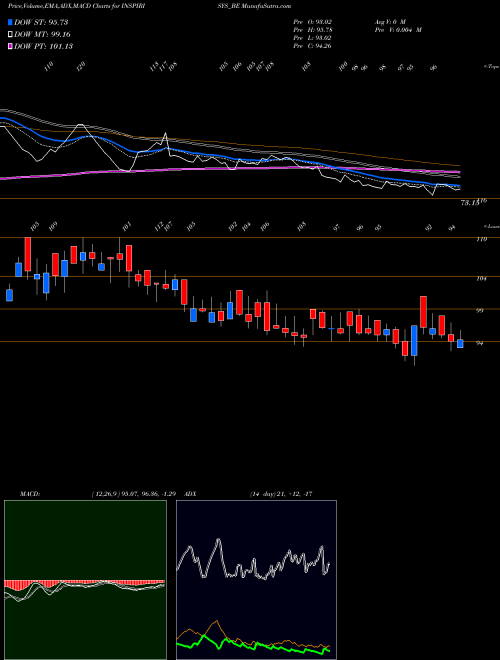Click the 'Pre H: 95.78' high value
This screenshot has height=660, width=500.
313,30
